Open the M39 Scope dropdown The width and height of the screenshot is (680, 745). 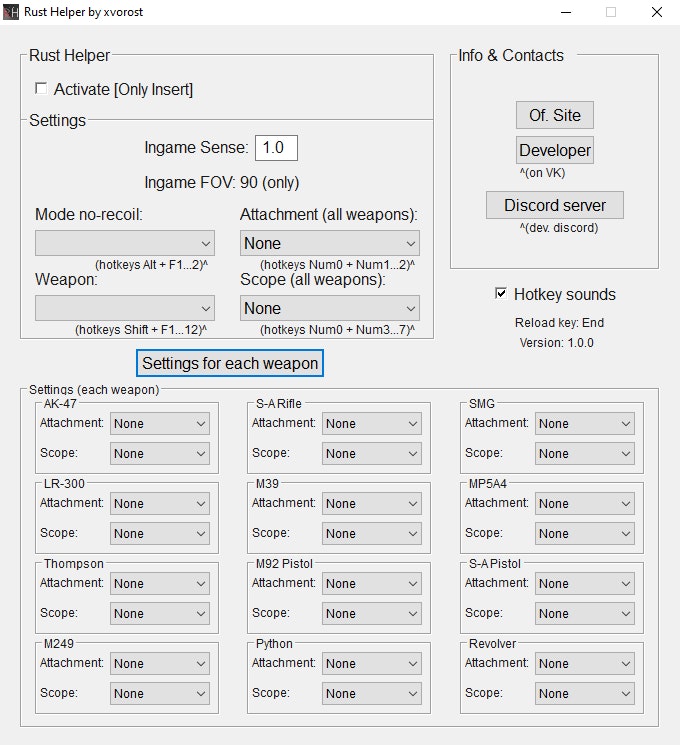(372, 533)
